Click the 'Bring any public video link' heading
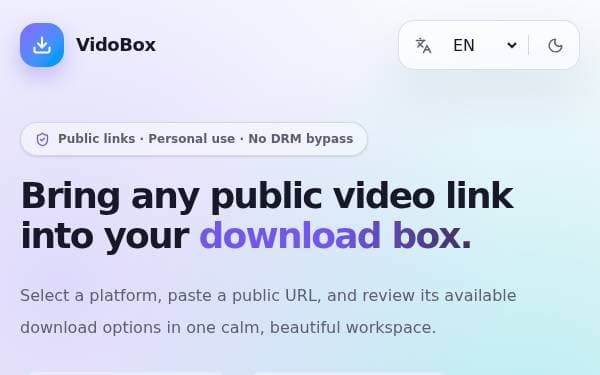 pos(267,196)
